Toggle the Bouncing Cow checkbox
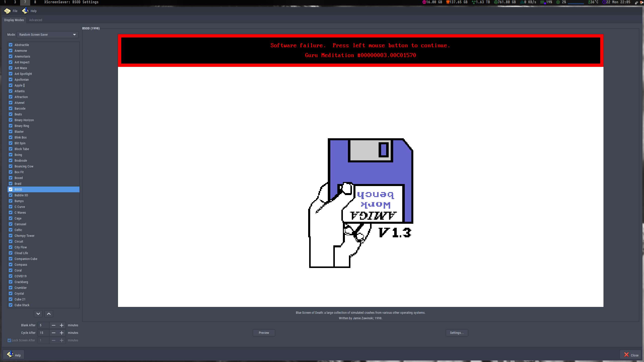644x362 pixels. point(11,166)
